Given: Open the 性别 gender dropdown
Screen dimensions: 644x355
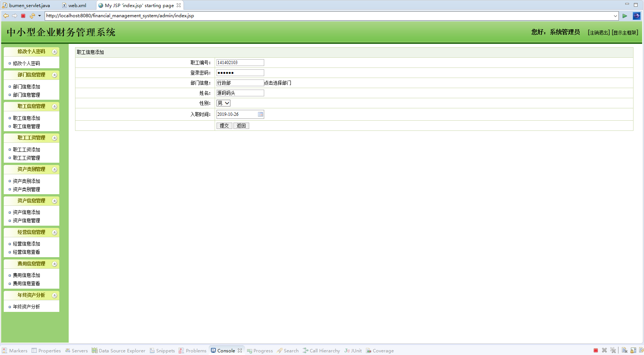Looking at the screenshot, I should [x=223, y=103].
